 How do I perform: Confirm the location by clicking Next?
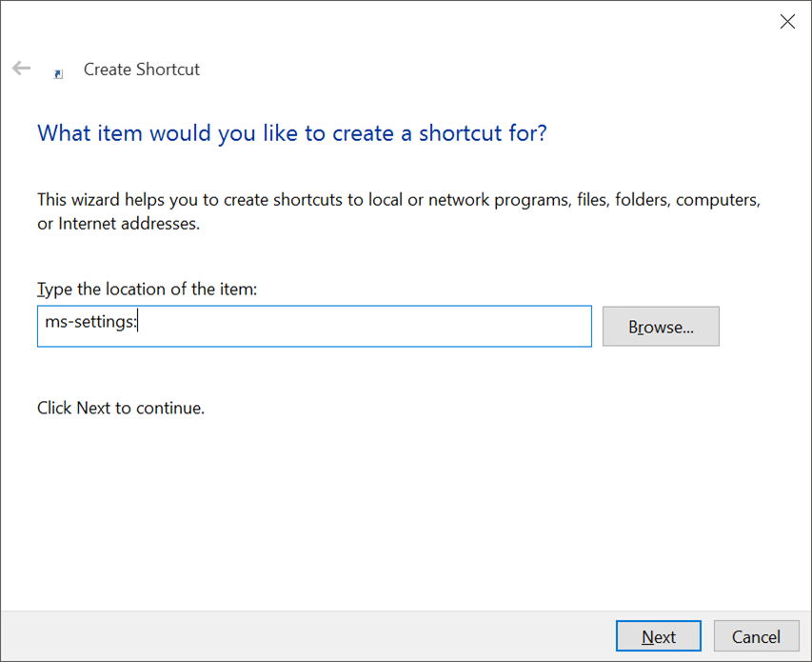coord(658,636)
